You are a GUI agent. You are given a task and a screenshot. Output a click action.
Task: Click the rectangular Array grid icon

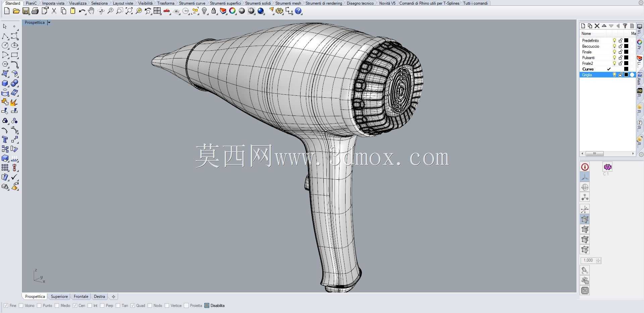(5, 168)
